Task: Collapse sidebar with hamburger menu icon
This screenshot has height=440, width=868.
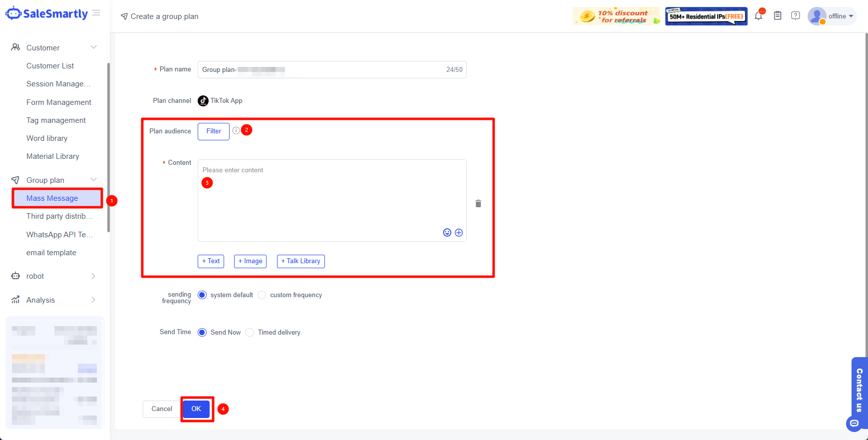Action: [x=96, y=13]
